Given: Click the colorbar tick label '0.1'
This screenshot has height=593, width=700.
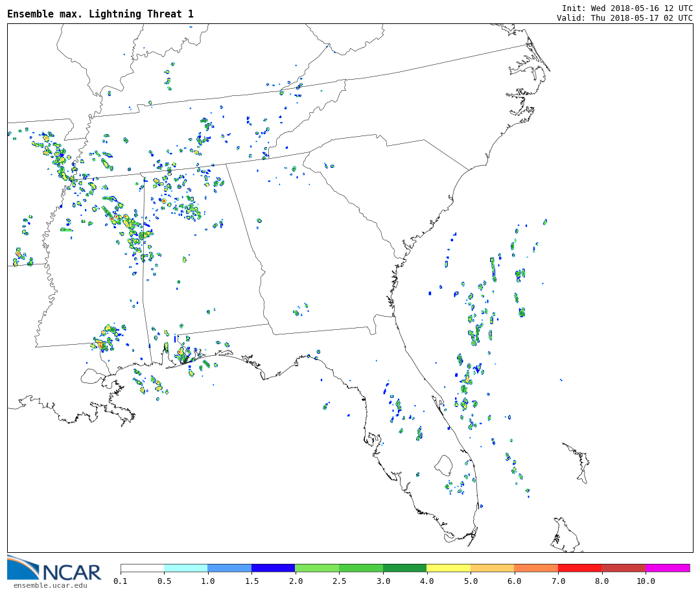Looking at the screenshot, I should (121, 581).
